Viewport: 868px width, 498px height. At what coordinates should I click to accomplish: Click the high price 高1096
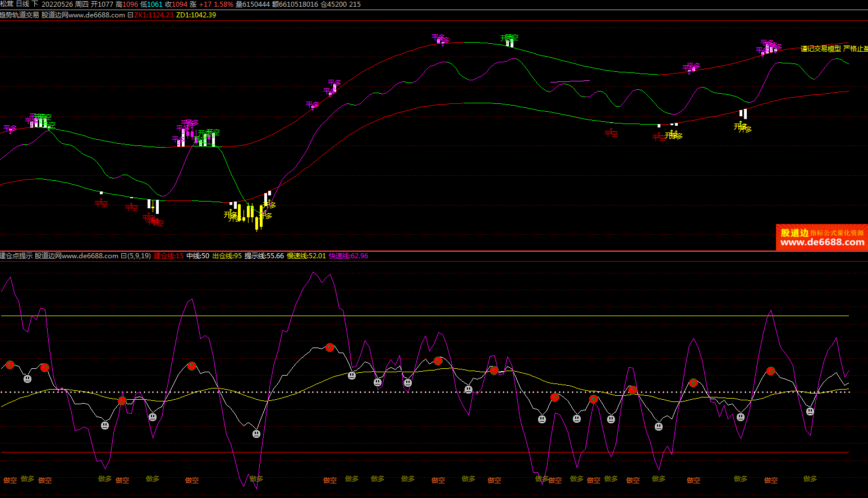tap(127, 4)
